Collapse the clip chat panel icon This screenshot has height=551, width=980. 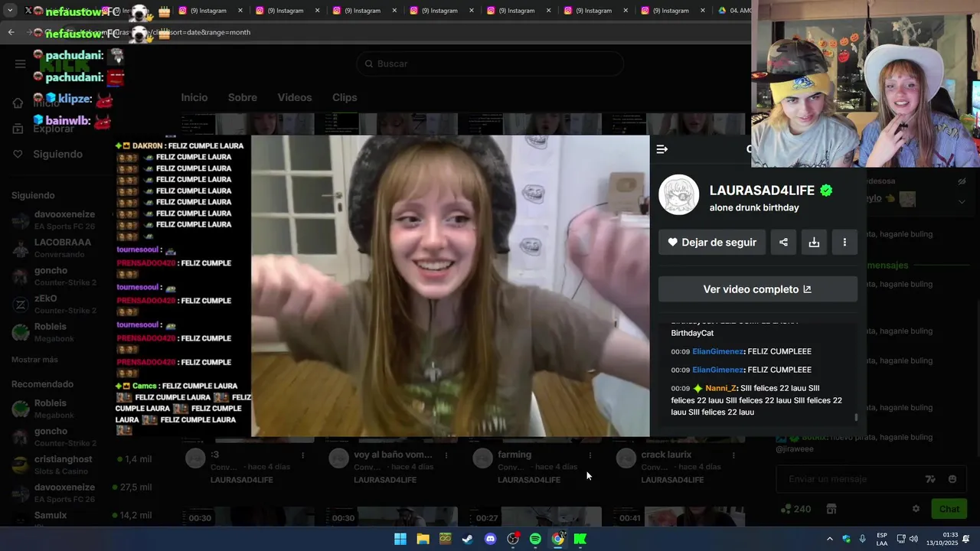[662, 149]
